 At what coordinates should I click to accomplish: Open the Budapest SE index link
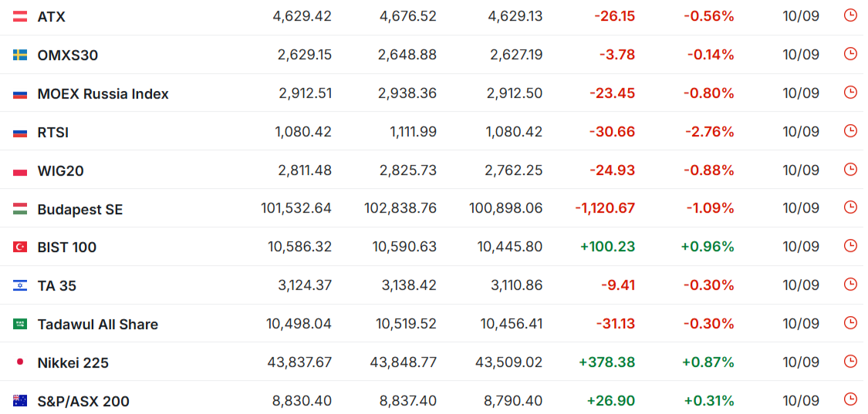[x=80, y=210]
